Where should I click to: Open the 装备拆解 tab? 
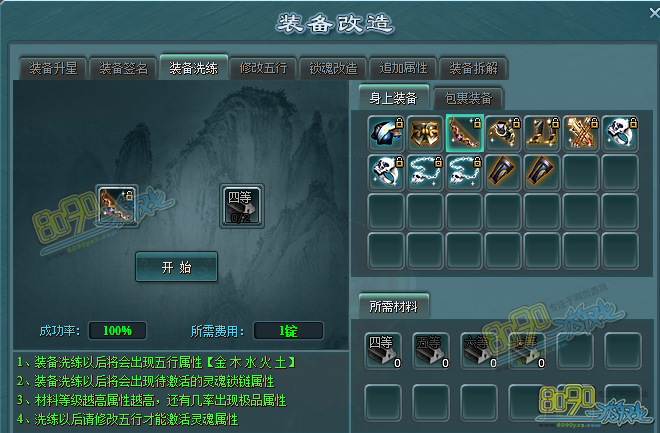(x=474, y=68)
